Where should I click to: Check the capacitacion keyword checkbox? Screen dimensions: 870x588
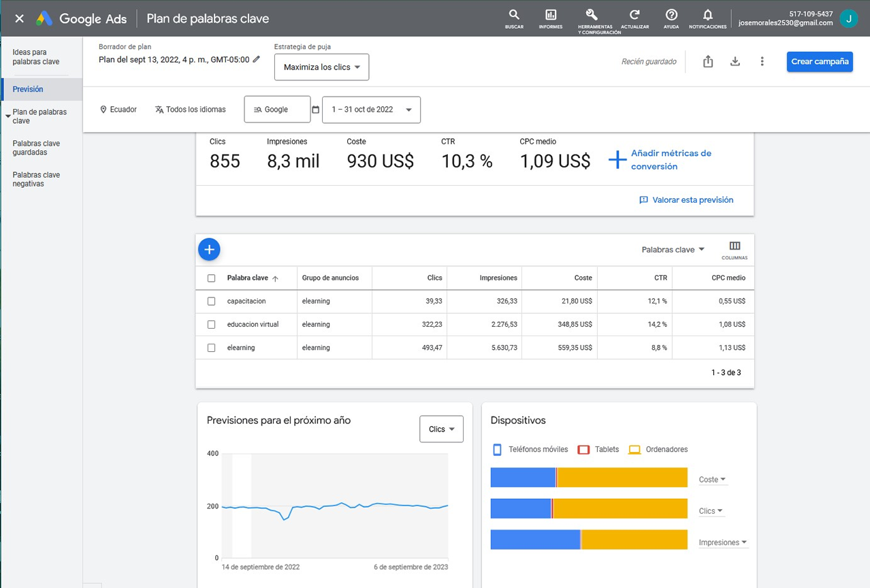pyautogui.click(x=211, y=301)
